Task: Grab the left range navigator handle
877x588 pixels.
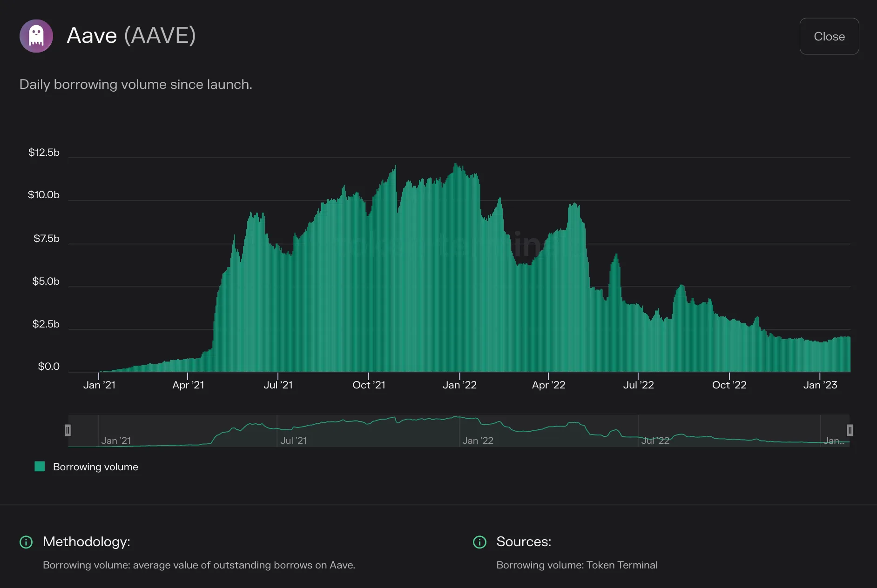Action: 67,430
